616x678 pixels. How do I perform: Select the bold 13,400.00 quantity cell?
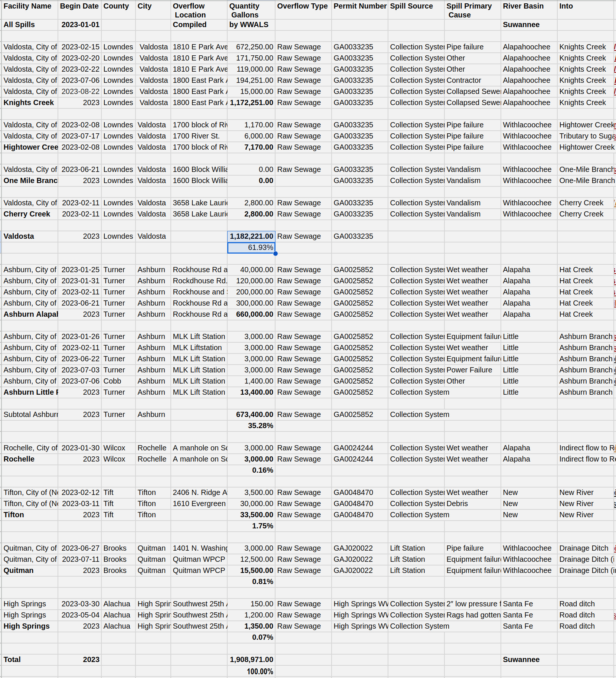point(251,392)
